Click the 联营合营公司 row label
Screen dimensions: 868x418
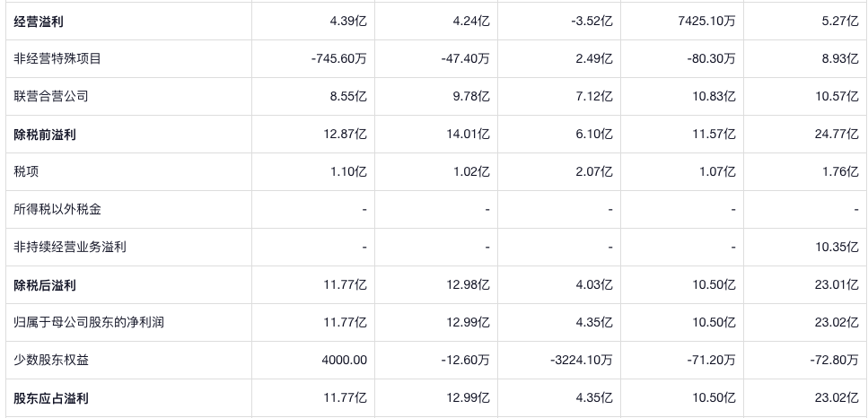[51, 97]
